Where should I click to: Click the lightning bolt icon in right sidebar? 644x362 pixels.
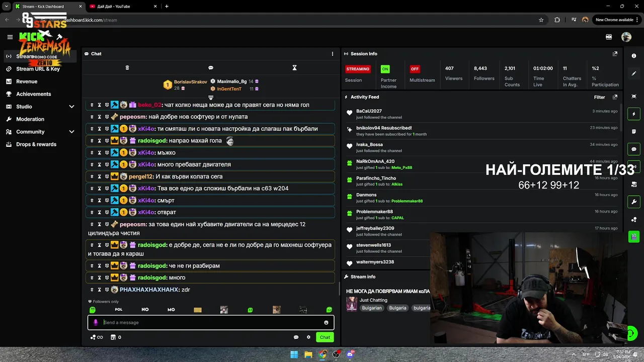click(634, 114)
